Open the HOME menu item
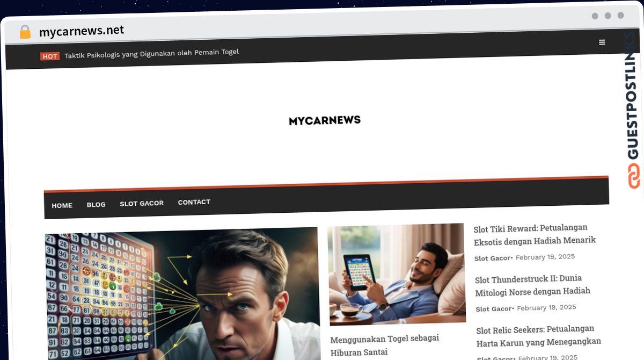 pos(62,205)
